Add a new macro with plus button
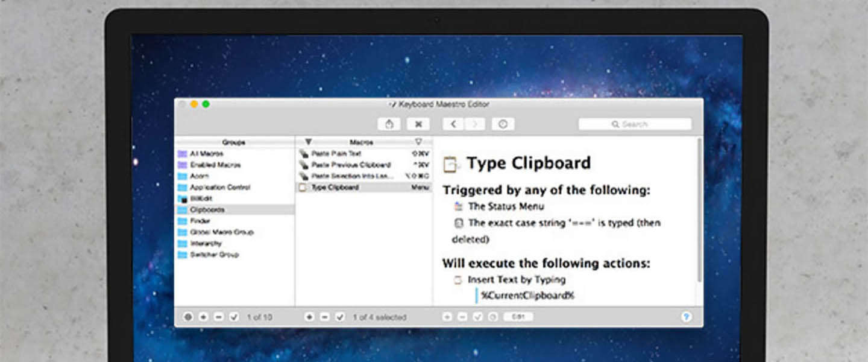 point(309,317)
